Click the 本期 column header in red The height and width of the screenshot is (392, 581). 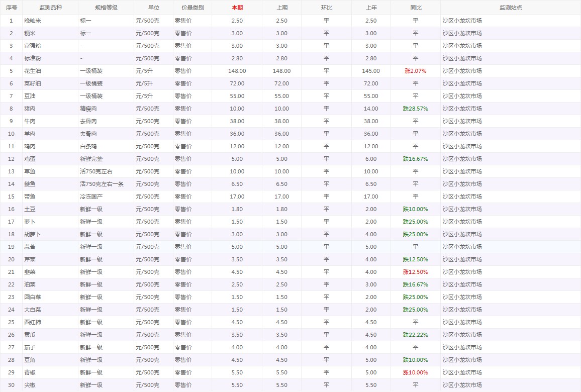point(237,8)
